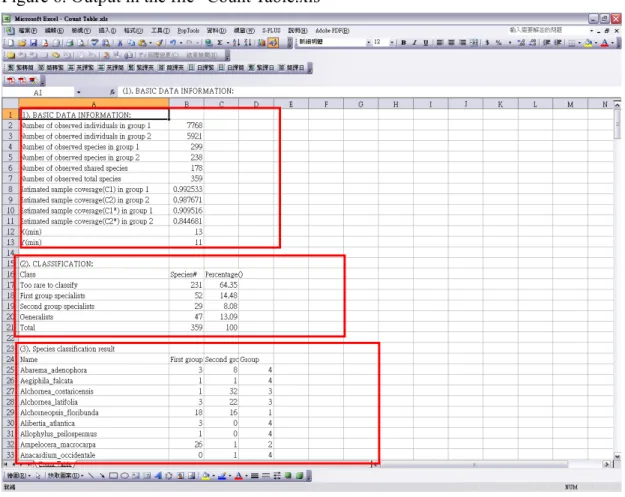Open the font size dropdown
The image size is (625, 497).
[x=392, y=42]
